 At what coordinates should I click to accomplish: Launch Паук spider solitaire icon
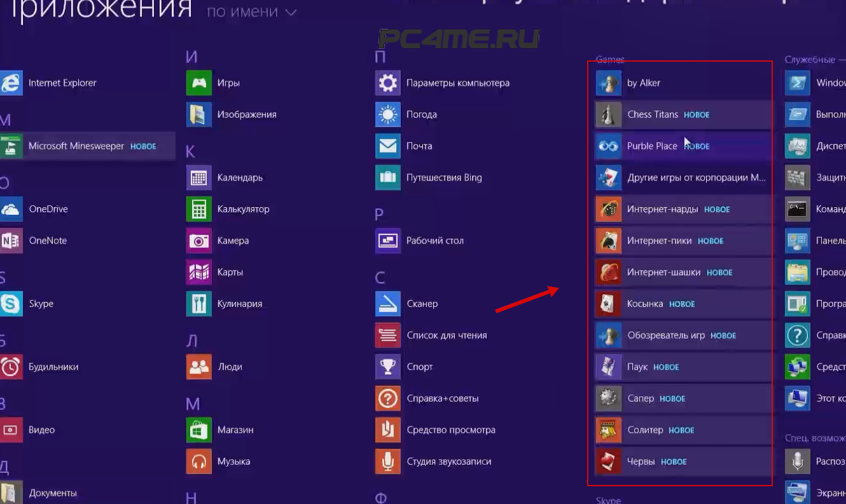(x=609, y=367)
